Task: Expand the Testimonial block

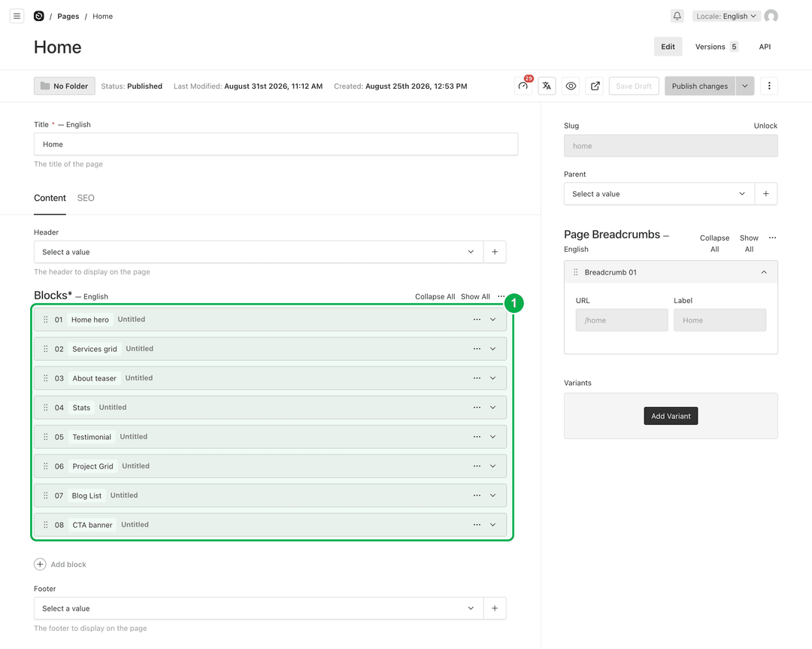Action: (492, 437)
